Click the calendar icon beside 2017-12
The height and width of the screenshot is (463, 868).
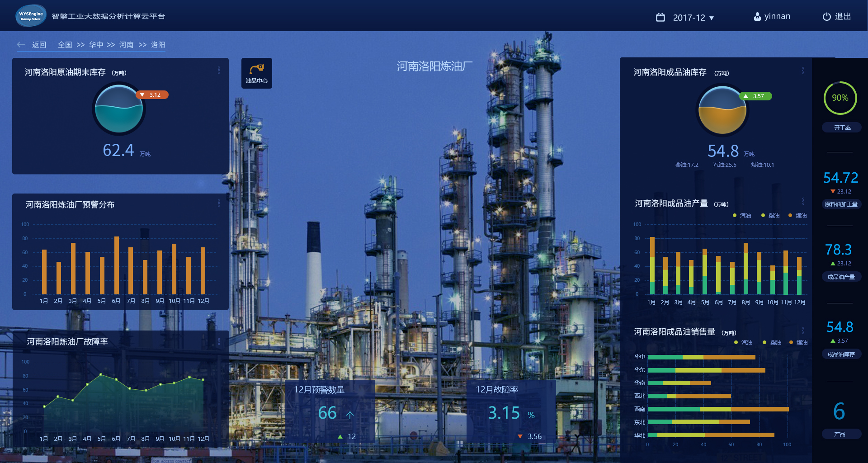(660, 18)
